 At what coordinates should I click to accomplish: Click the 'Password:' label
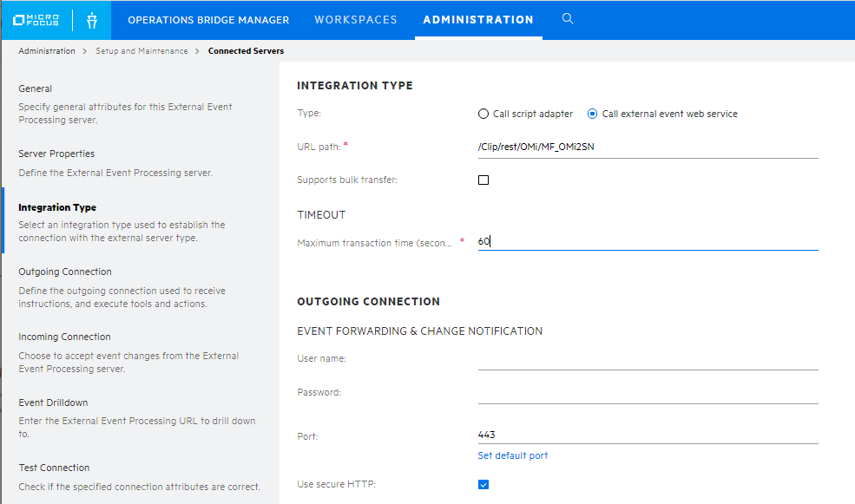[x=319, y=392]
